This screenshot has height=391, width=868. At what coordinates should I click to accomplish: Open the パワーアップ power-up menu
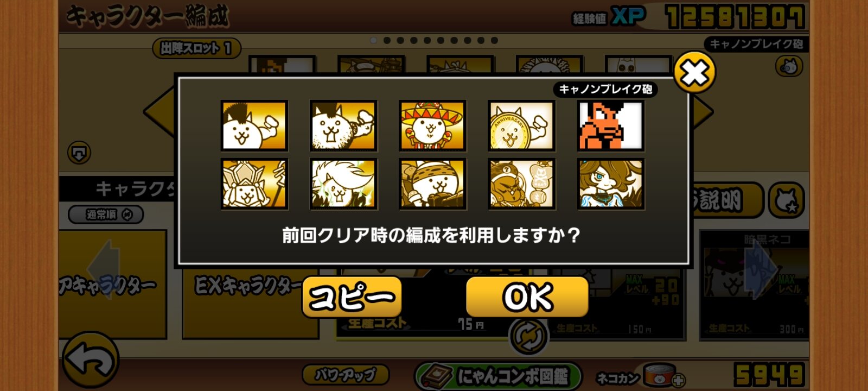click(345, 375)
